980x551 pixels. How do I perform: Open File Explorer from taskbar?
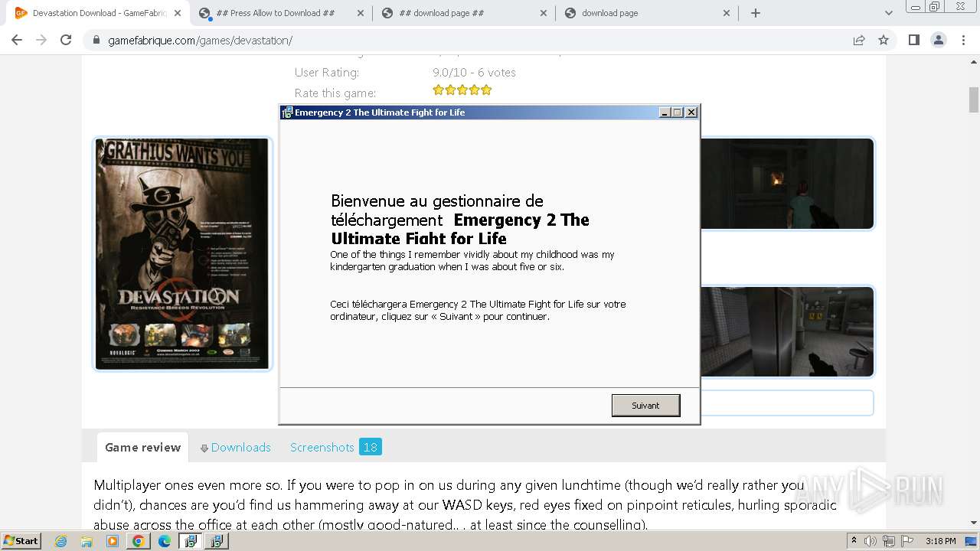pos(87,541)
